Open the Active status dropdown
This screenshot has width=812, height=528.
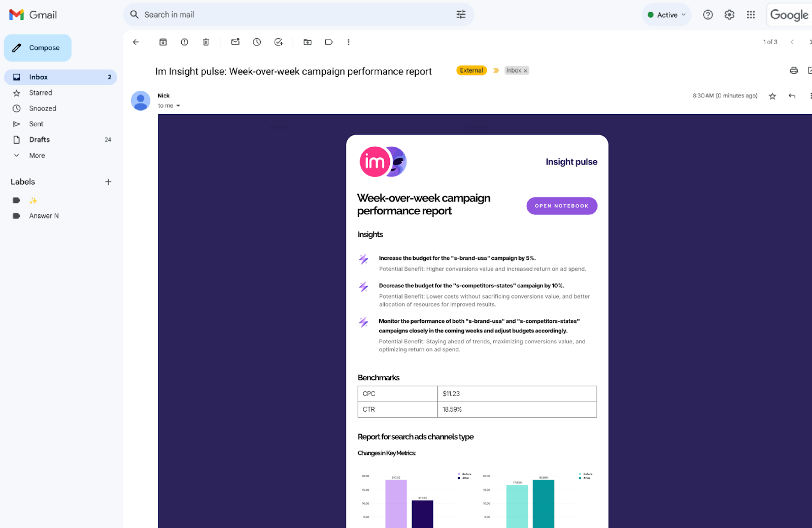(x=667, y=15)
